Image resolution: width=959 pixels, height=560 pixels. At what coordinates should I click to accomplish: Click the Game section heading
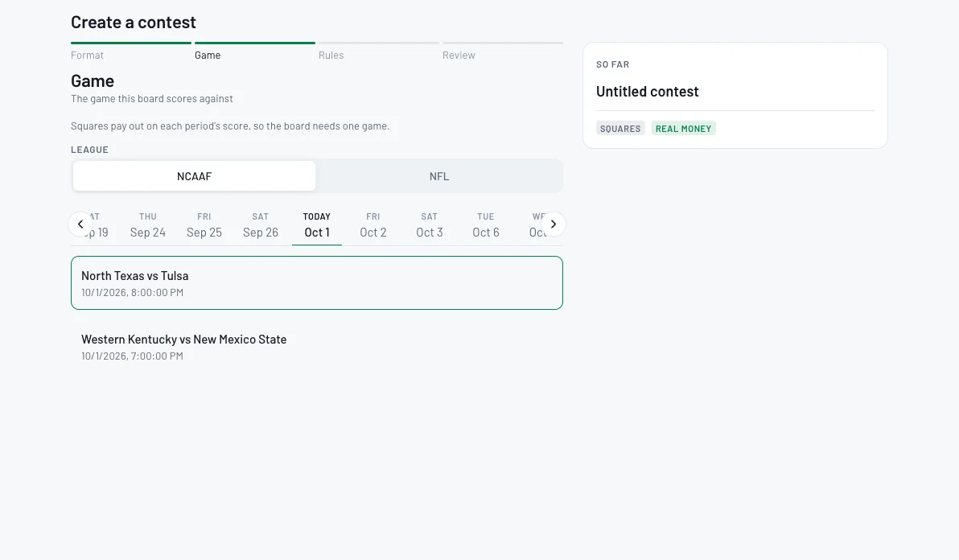click(x=93, y=80)
